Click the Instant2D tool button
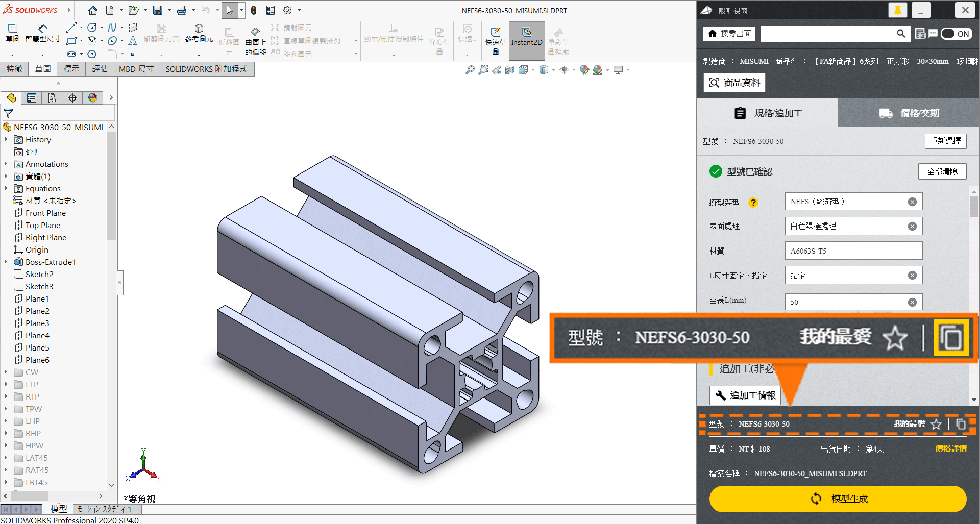Screen dimensions: 980x524 527,37
